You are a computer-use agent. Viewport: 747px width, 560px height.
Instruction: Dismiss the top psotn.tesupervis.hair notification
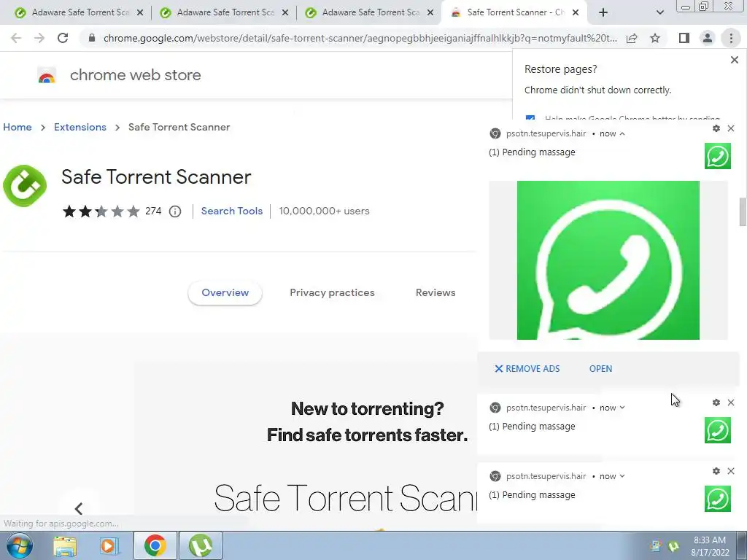[x=731, y=128]
